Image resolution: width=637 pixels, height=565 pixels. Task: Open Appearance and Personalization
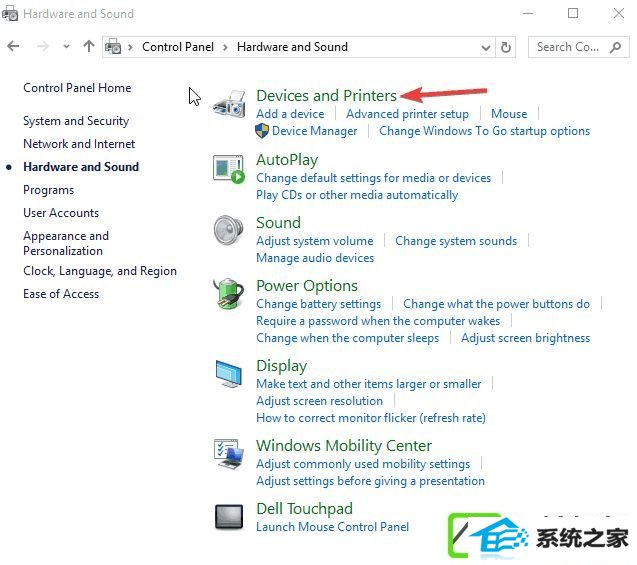click(66, 243)
